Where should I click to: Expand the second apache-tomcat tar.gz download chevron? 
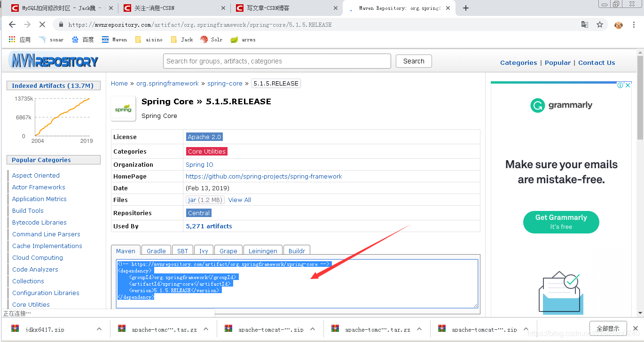[420, 329]
